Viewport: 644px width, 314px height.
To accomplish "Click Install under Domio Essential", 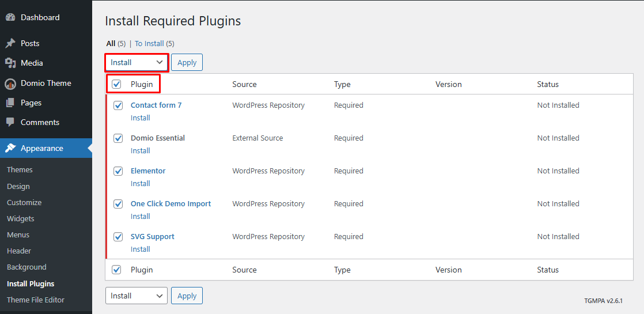I will 141,151.
